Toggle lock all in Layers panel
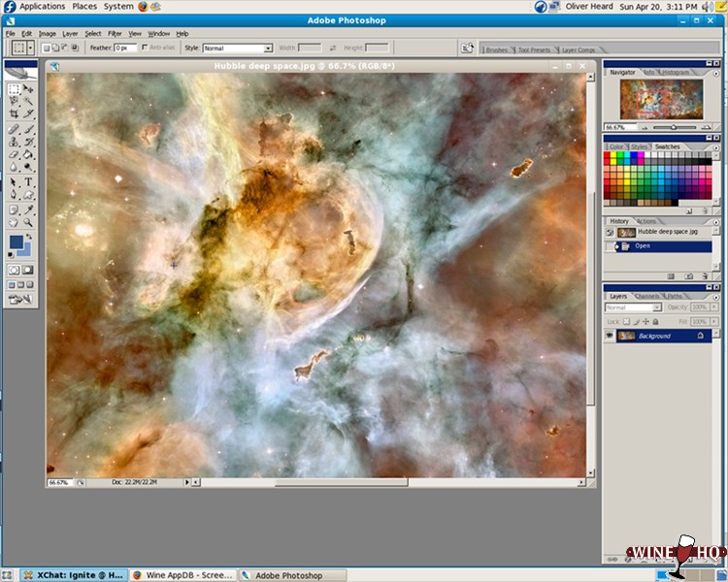The image size is (728, 582). 655,321
